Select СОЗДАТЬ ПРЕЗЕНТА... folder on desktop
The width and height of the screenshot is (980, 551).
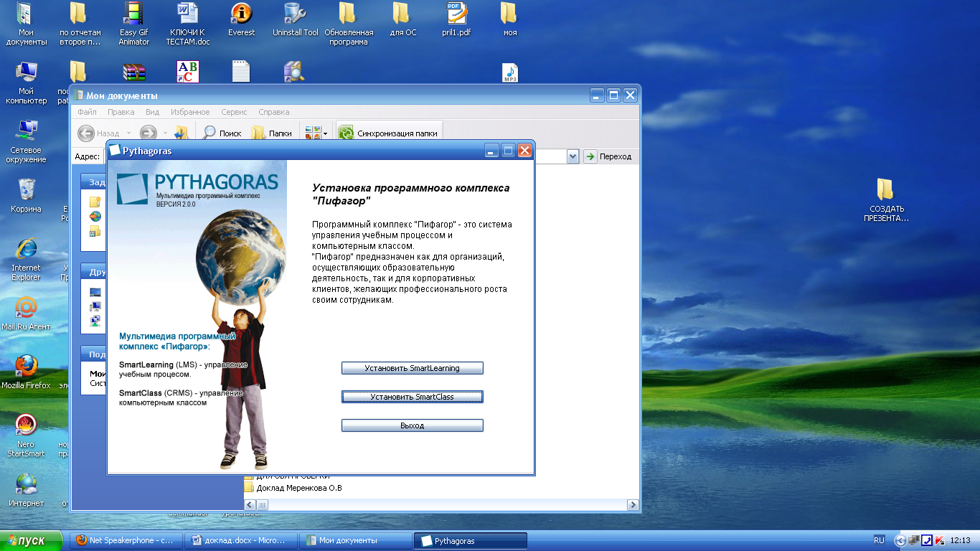point(886,201)
